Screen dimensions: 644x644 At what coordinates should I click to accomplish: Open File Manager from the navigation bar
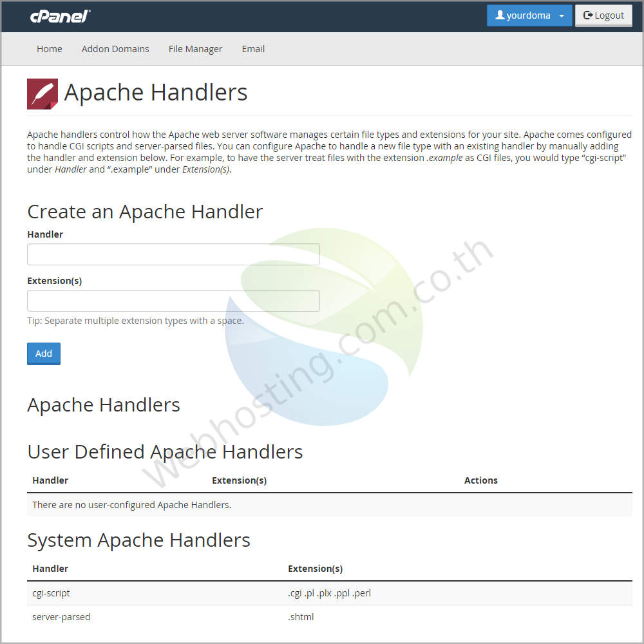coord(195,48)
